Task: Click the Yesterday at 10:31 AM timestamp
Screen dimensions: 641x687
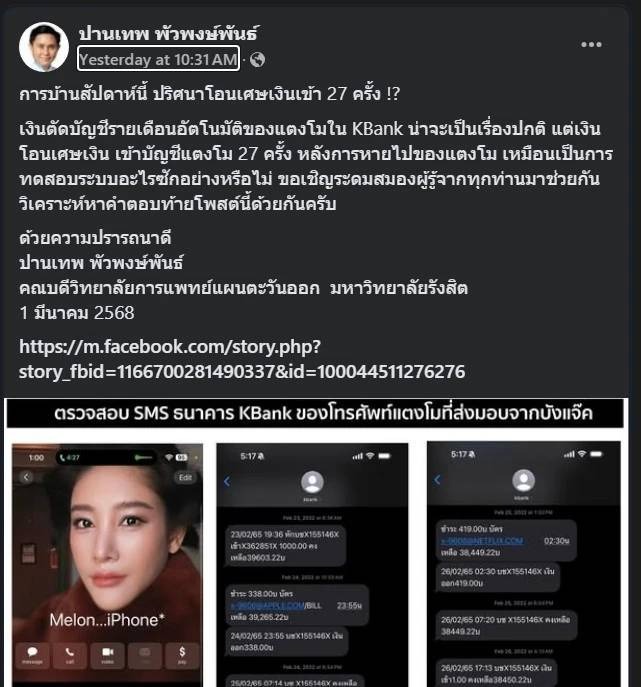Action: click(158, 59)
